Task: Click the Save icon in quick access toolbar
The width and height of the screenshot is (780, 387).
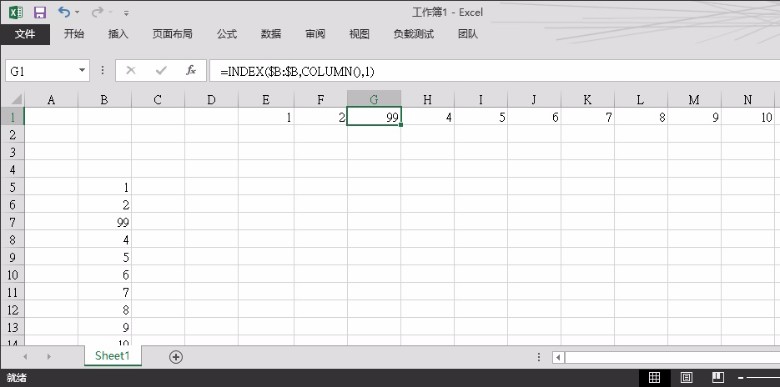Action: [x=40, y=12]
